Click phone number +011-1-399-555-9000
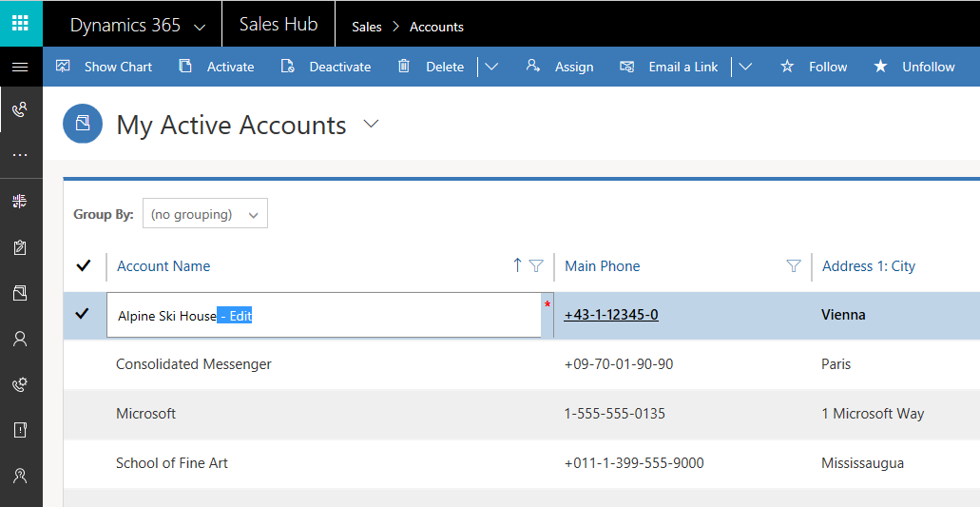The width and height of the screenshot is (980, 507). 634,462
